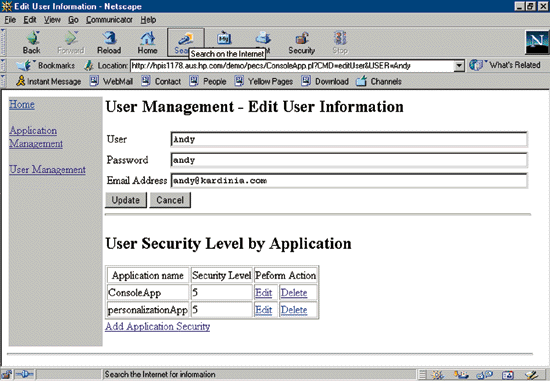Click into the Password field
Image resolution: width=550 pixels, height=381 pixels.
(x=349, y=160)
